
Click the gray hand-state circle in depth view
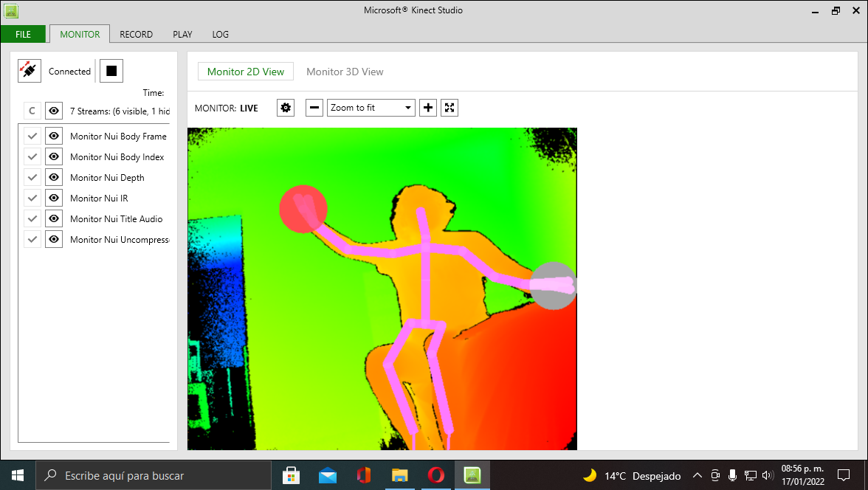[552, 286]
